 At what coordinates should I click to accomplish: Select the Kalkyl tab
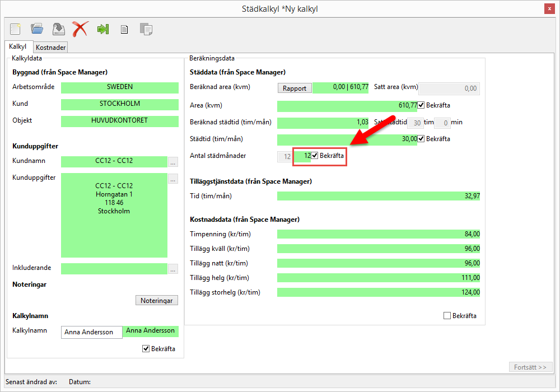coord(18,47)
